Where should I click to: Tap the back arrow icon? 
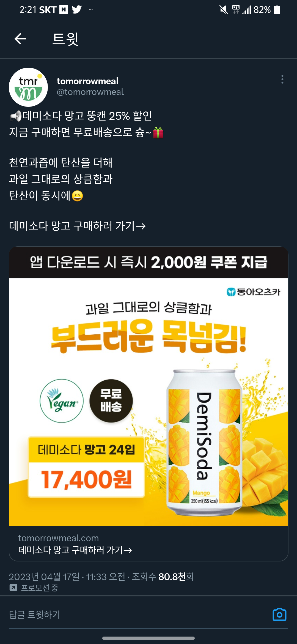click(x=20, y=39)
